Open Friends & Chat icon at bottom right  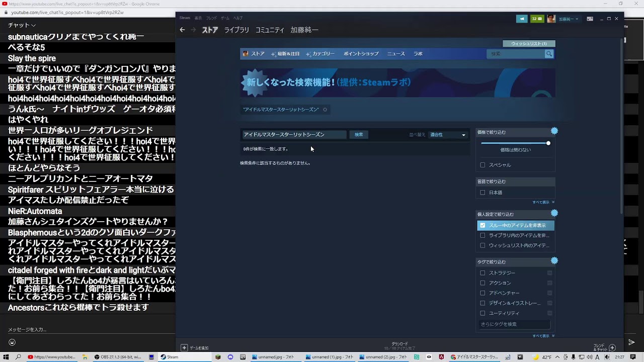point(612,347)
